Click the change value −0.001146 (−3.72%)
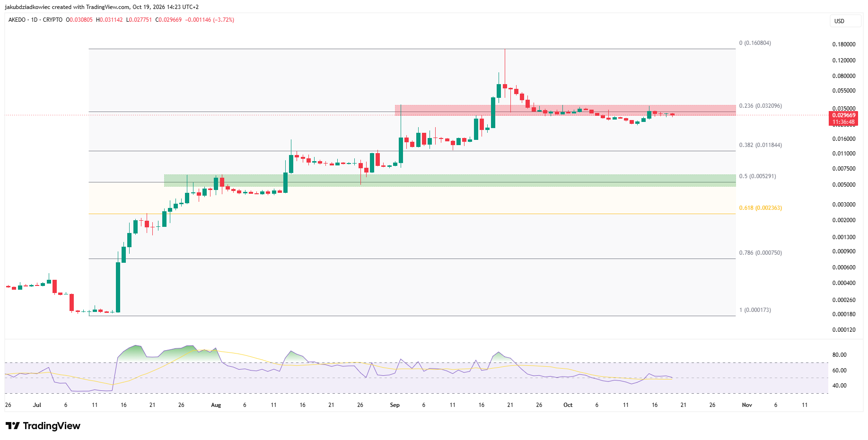Viewport: 868px width, 440px height. [210, 20]
